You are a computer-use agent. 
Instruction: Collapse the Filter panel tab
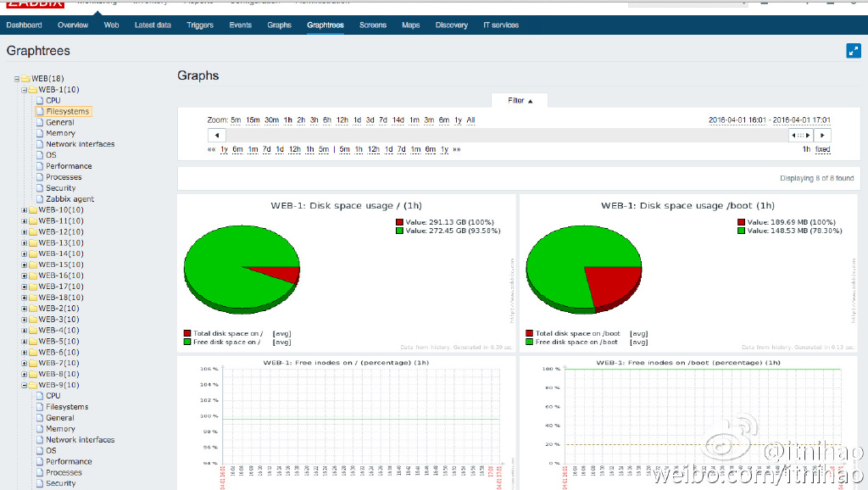tap(520, 100)
